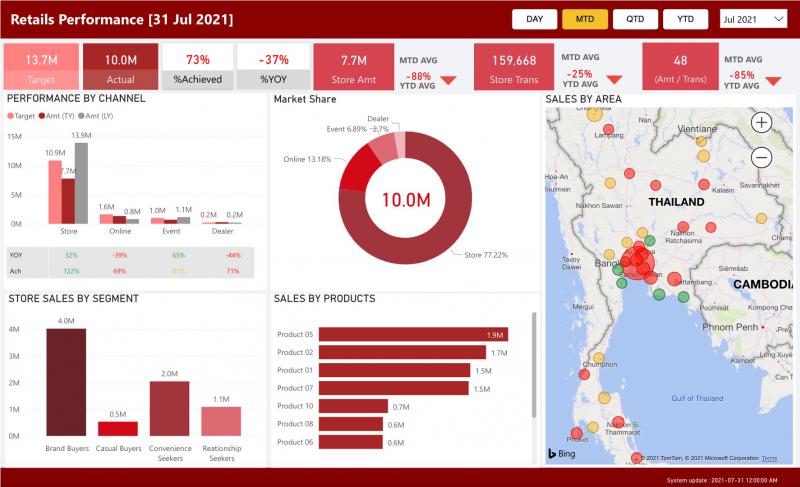Click the Retails Performance [31 Jul 2021] title

(x=121, y=19)
